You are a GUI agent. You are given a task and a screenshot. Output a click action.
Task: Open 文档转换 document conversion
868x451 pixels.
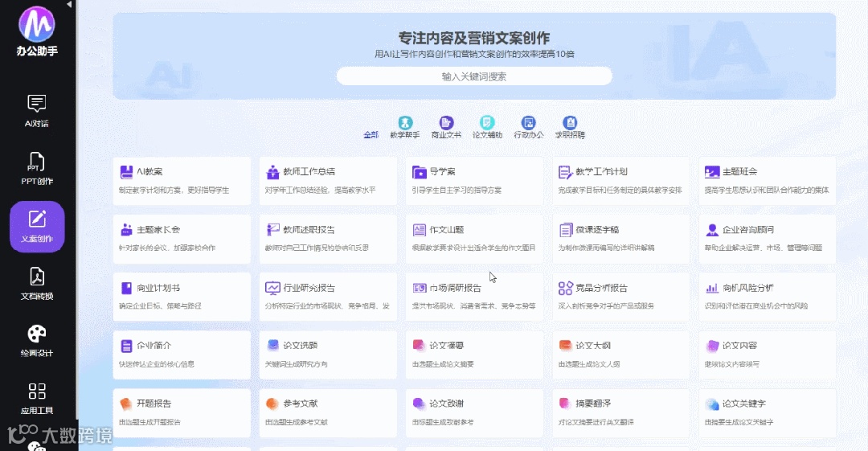[36, 284]
